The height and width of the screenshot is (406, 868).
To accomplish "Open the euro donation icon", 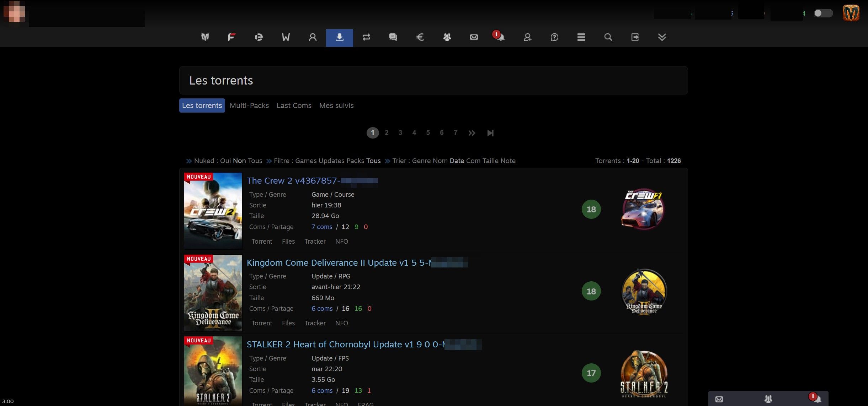I will [x=420, y=37].
